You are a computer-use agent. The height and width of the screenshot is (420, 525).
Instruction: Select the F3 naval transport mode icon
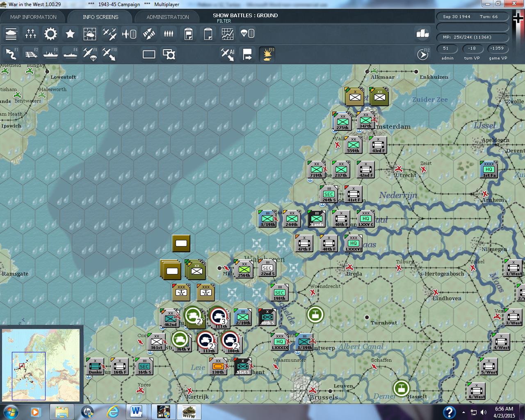coord(50,54)
